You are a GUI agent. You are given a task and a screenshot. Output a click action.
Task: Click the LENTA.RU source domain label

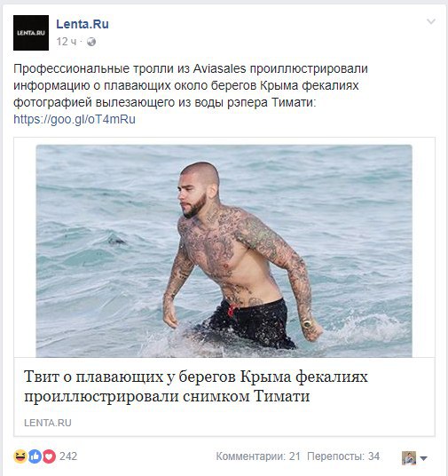48,423
